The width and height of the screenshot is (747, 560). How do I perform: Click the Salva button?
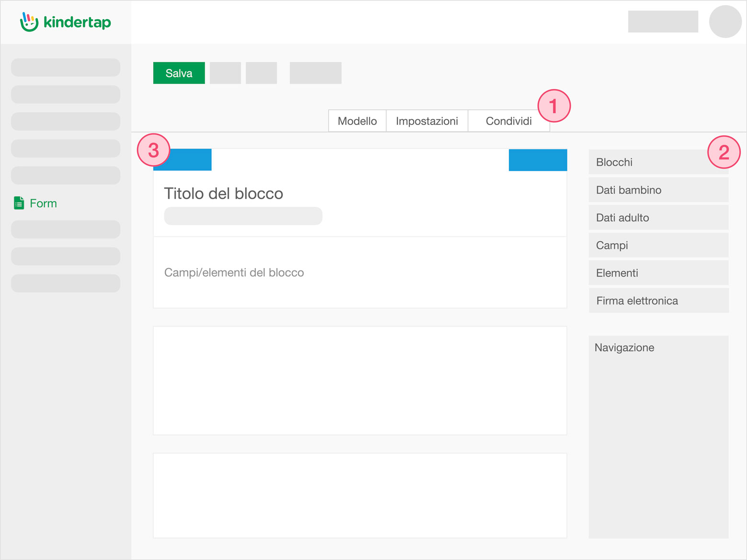tap(179, 73)
